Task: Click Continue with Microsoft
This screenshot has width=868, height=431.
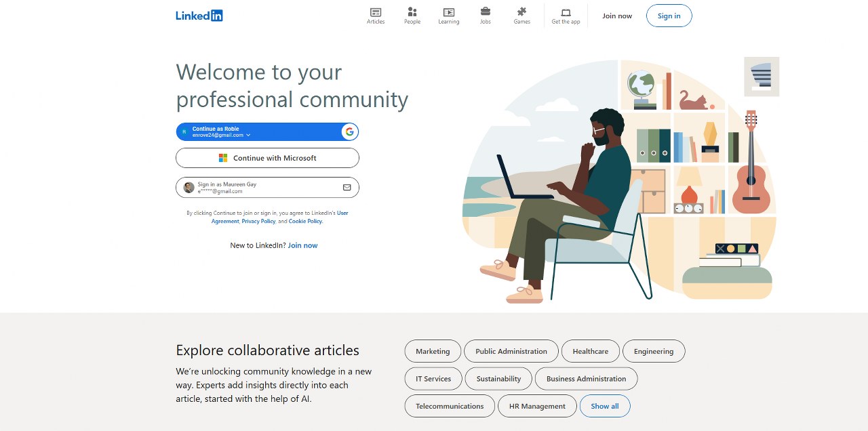Action: (x=267, y=158)
